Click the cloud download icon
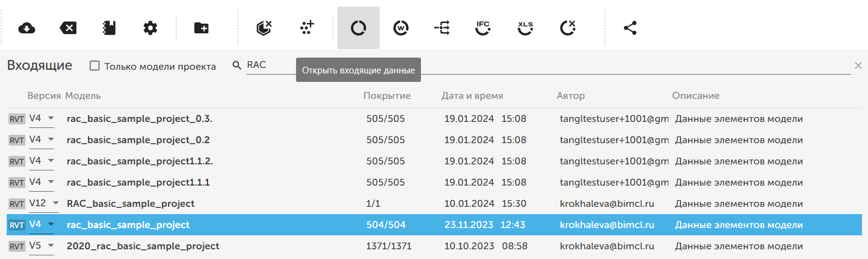The width and height of the screenshot is (868, 259). pos(27,28)
